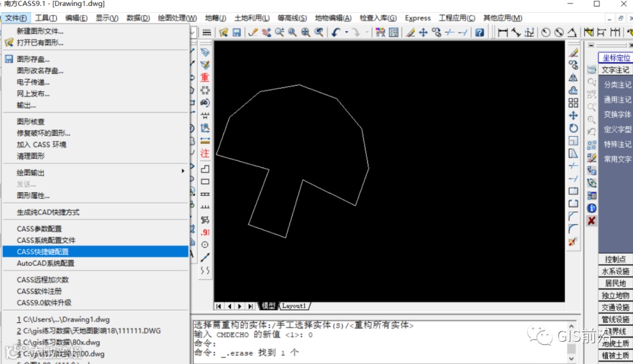Screen dimensions: 633x364
Task: Click the Save disk icon in toolbar
Action: [237, 32]
